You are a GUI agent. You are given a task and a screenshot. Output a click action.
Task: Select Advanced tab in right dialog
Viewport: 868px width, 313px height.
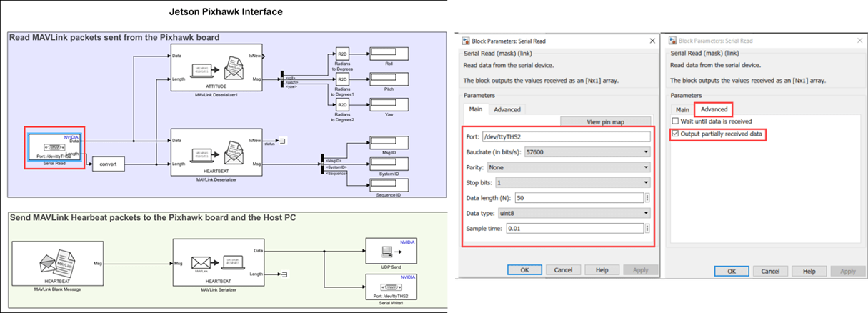714,109
